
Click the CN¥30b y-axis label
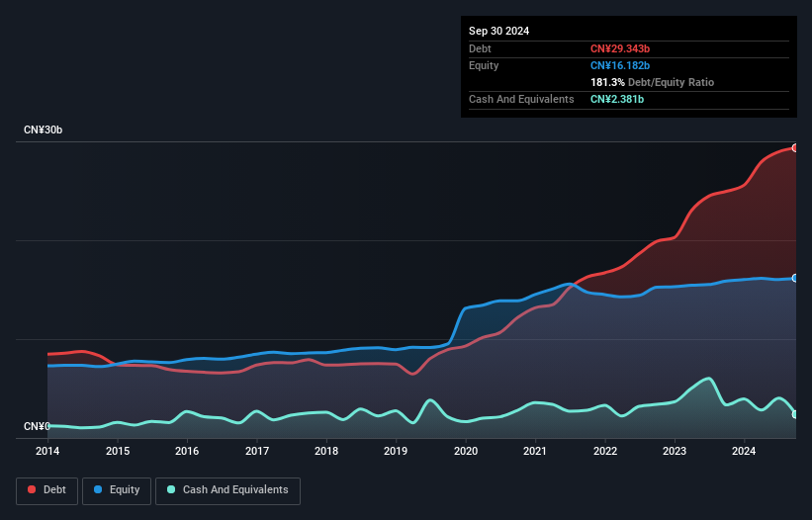(x=44, y=130)
